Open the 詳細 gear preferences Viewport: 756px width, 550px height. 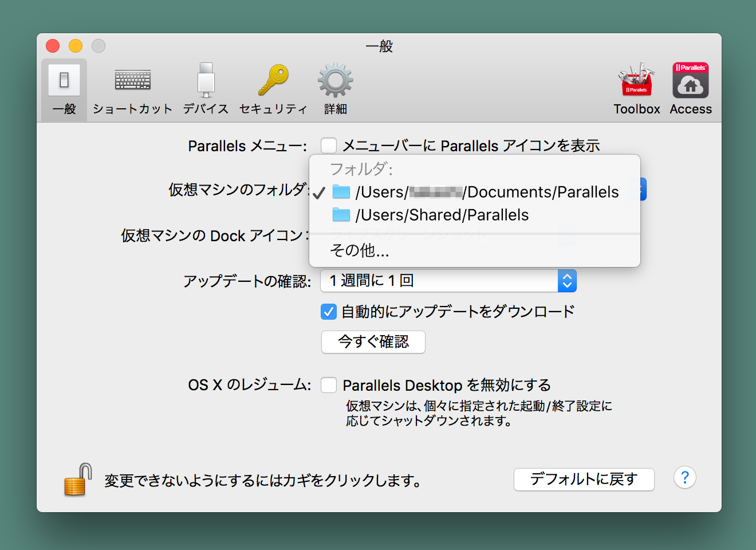[x=336, y=89]
